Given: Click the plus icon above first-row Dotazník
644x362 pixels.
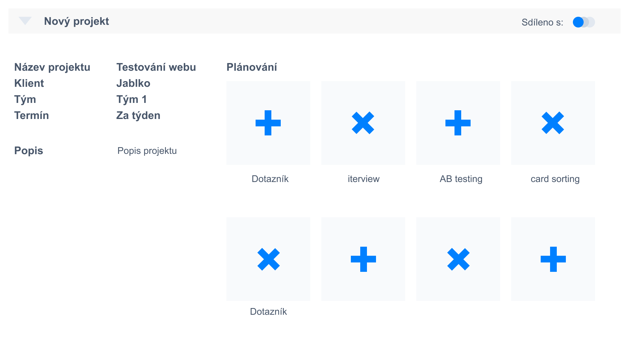Looking at the screenshot, I should tap(268, 123).
